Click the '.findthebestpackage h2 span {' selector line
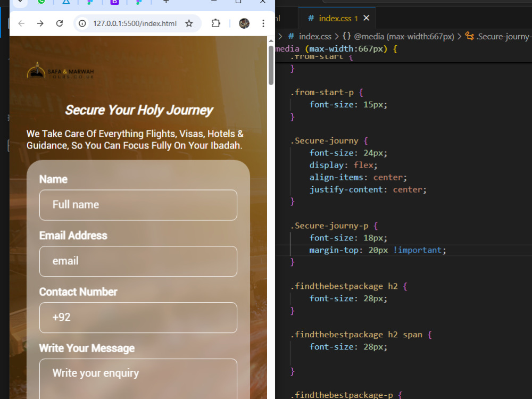Viewport: 532px width, 399px height. pos(361,335)
